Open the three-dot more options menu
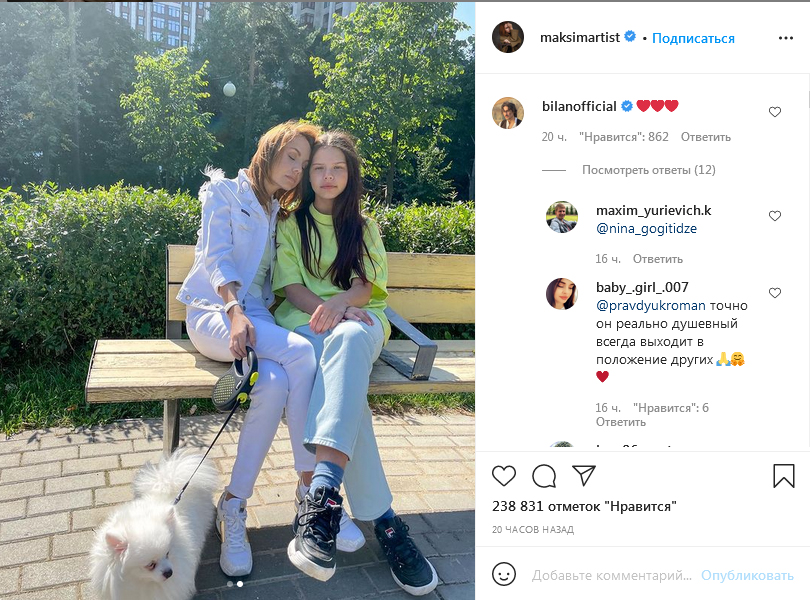The width and height of the screenshot is (810, 600). tap(786, 38)
